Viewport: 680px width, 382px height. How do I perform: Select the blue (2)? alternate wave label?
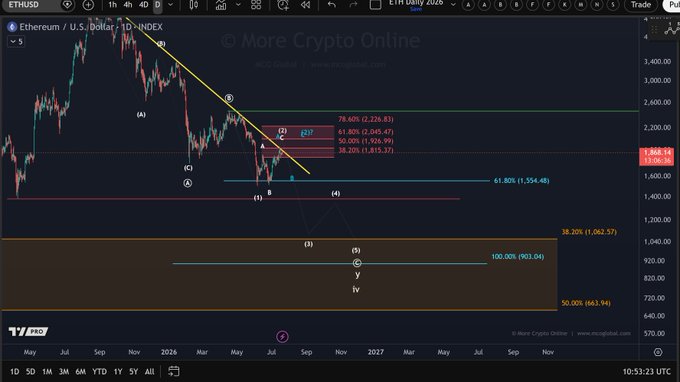307,133
